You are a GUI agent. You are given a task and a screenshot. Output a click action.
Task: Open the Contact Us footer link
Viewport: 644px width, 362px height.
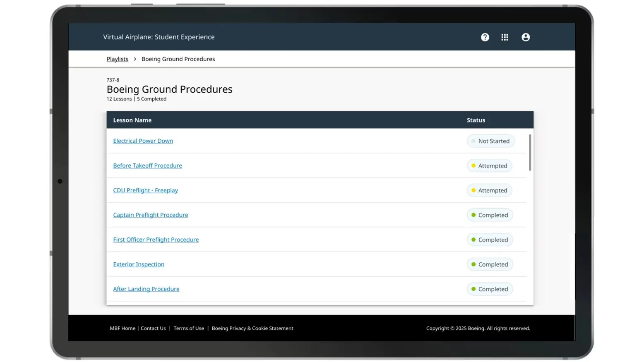click(153, 328)
